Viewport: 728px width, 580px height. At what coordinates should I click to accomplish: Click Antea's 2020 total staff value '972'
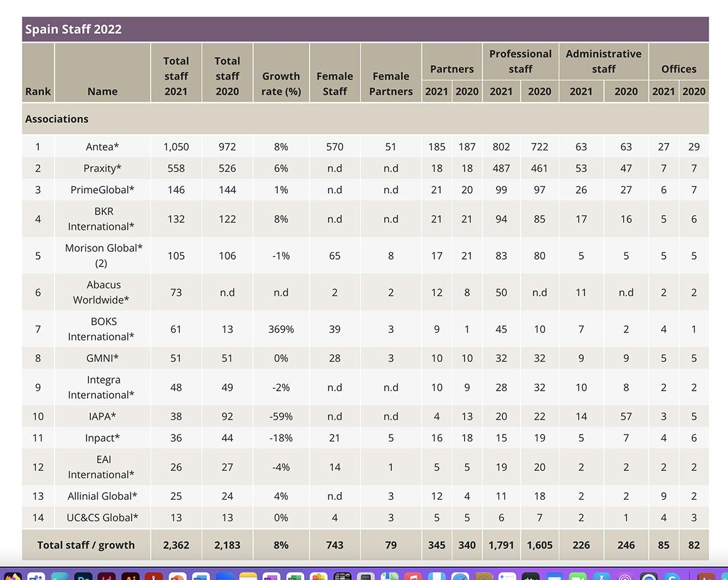(228, 147)
